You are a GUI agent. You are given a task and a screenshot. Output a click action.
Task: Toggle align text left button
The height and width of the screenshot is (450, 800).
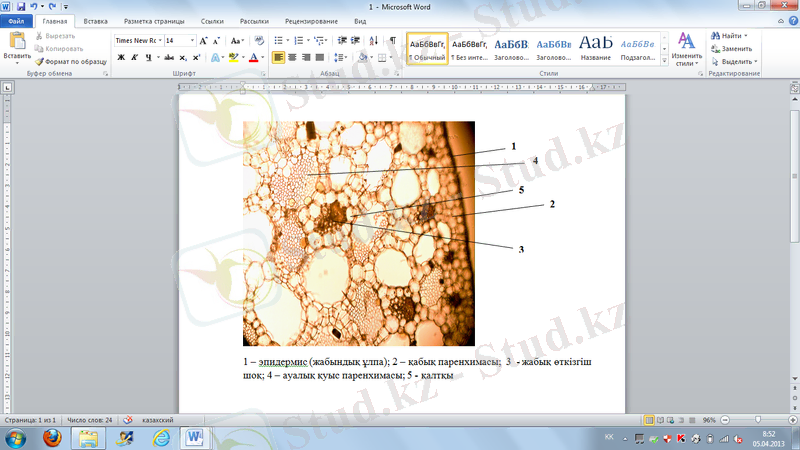(279, 58)
